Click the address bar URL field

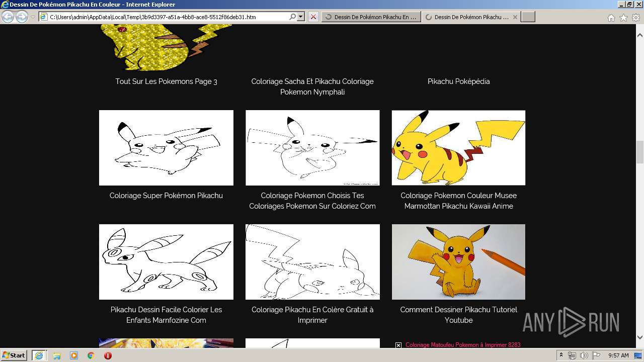click(169, 17)
